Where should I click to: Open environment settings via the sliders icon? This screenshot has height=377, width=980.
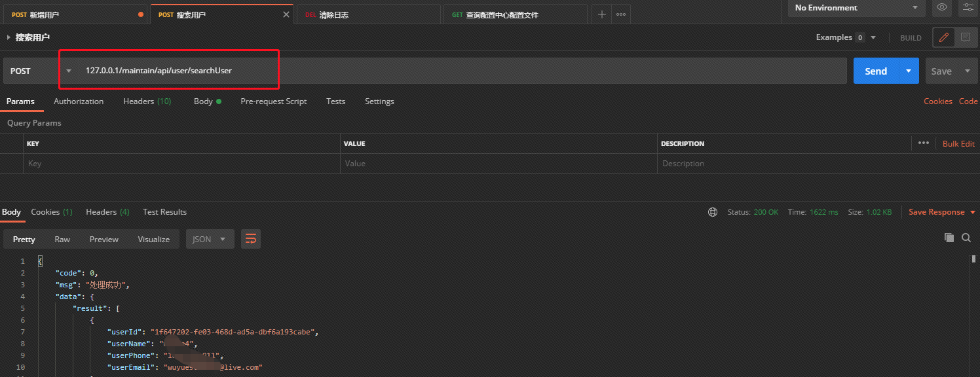pos(968,8)
